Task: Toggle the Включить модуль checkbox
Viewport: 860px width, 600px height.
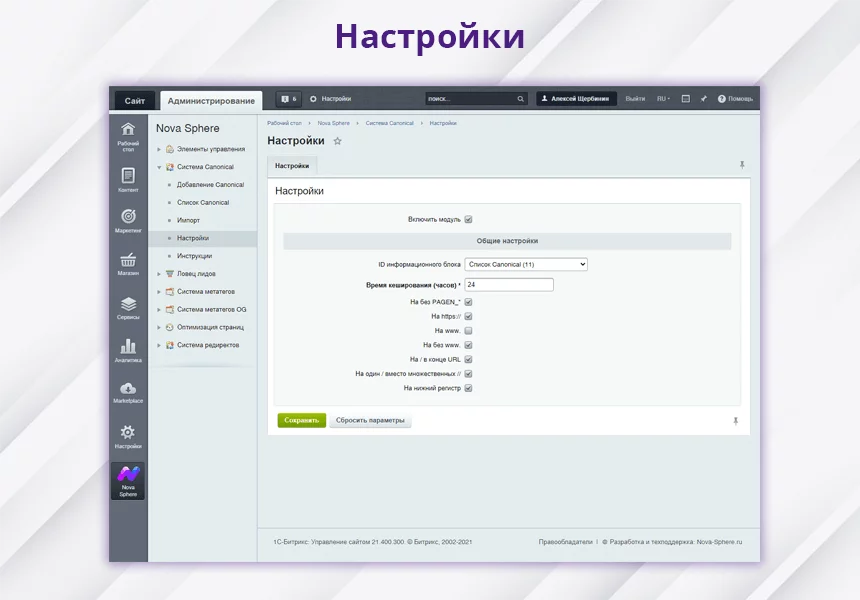Action: click(468, 219)
